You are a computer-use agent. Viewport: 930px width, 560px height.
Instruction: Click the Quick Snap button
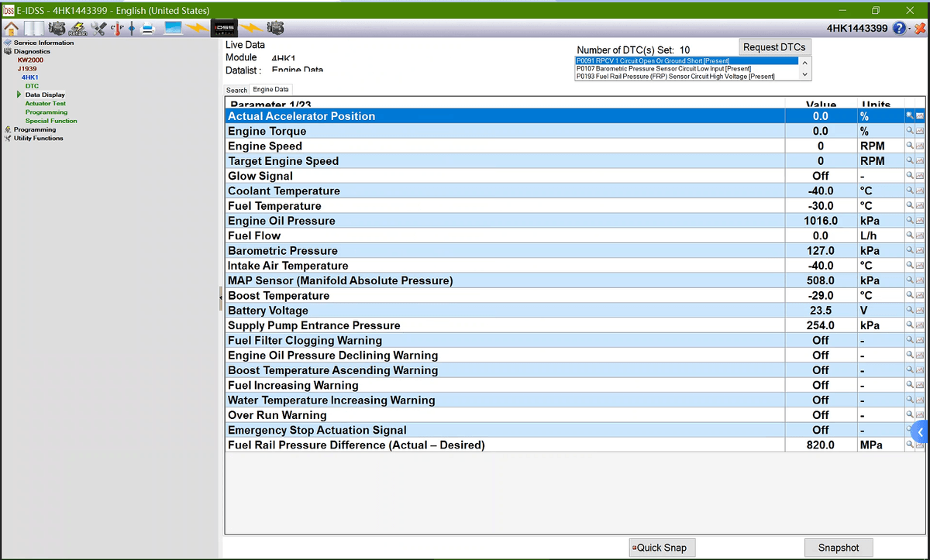tap(660, 548)
